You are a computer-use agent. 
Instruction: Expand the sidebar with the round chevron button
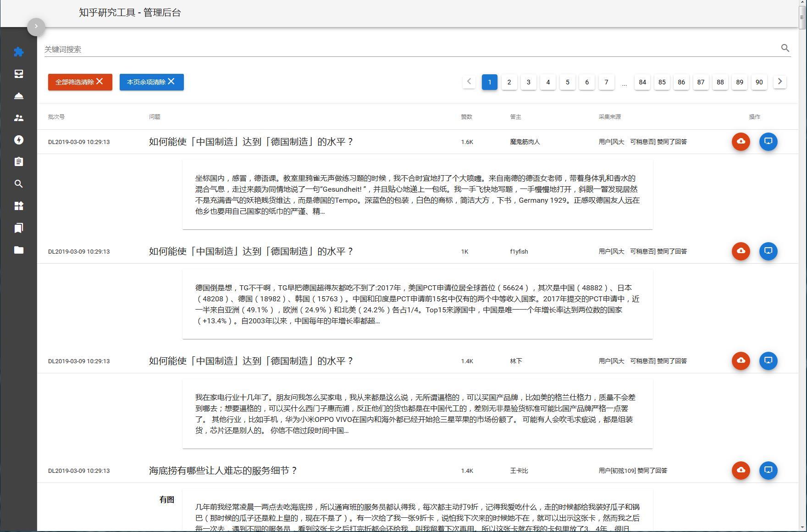36,27
